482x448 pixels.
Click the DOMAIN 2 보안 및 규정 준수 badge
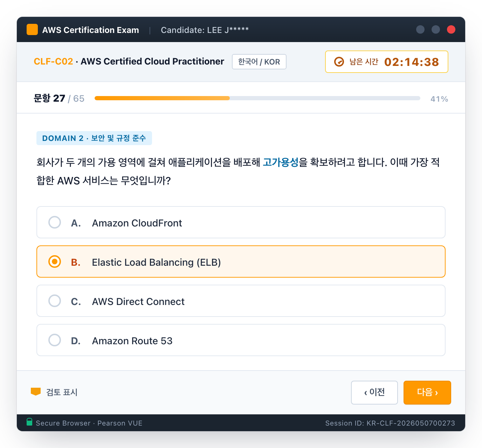(94, 138)
